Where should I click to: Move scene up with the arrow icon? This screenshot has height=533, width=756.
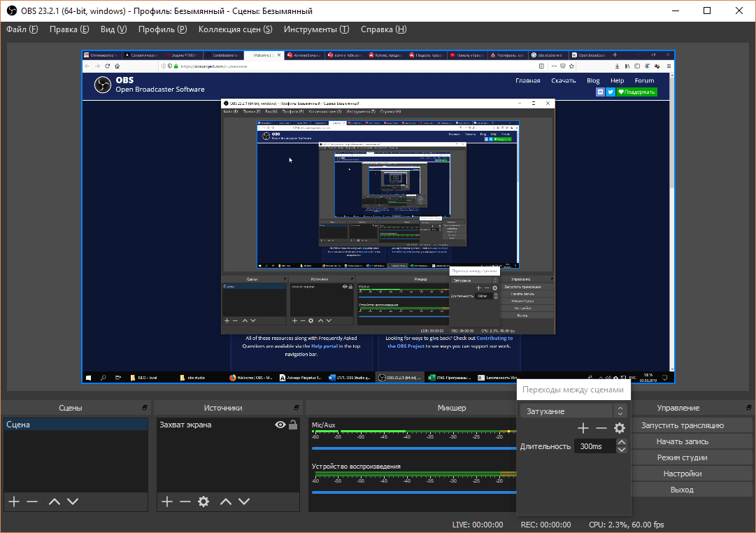pyautogui.click(x=54, y=502)
